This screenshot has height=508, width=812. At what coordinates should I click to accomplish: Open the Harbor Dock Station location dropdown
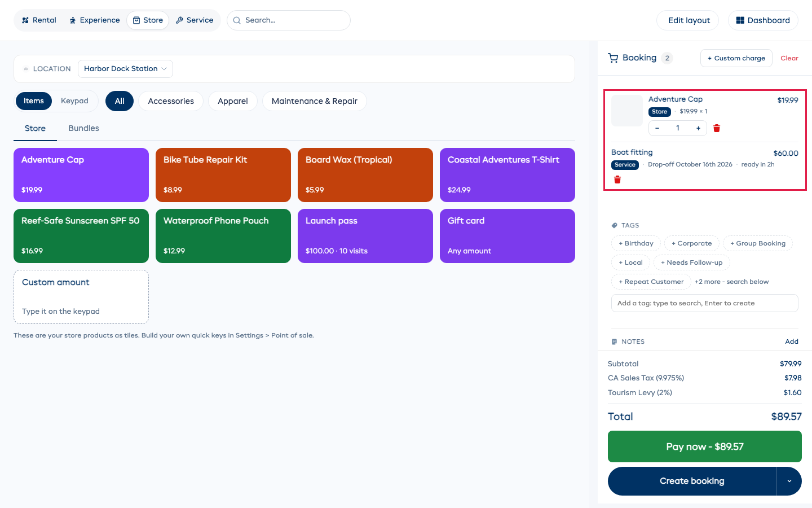tap(125, 69)
